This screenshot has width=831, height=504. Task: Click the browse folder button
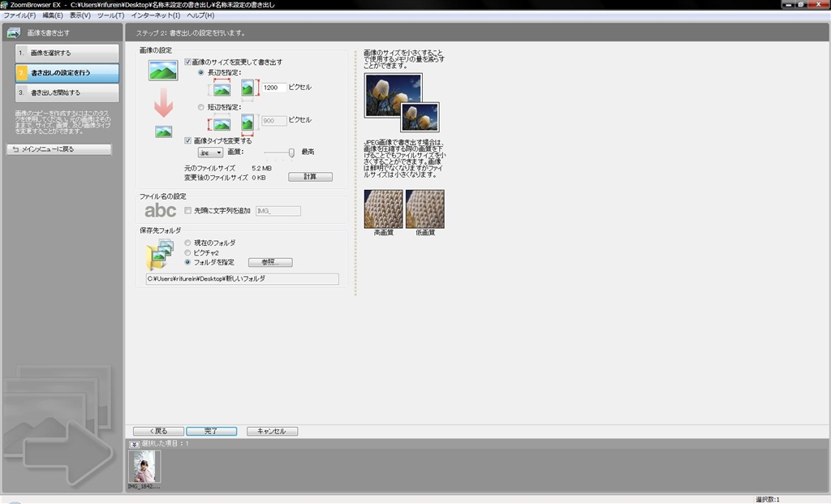[270, 262]
